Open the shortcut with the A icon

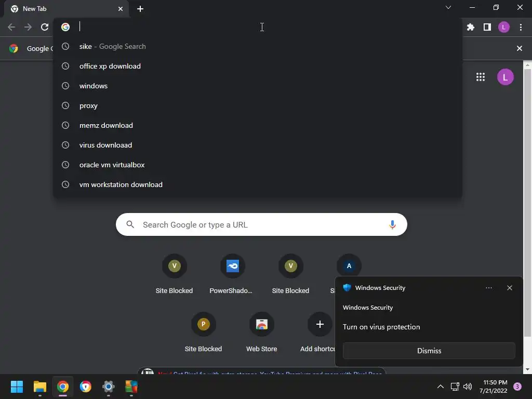[349, 266]
